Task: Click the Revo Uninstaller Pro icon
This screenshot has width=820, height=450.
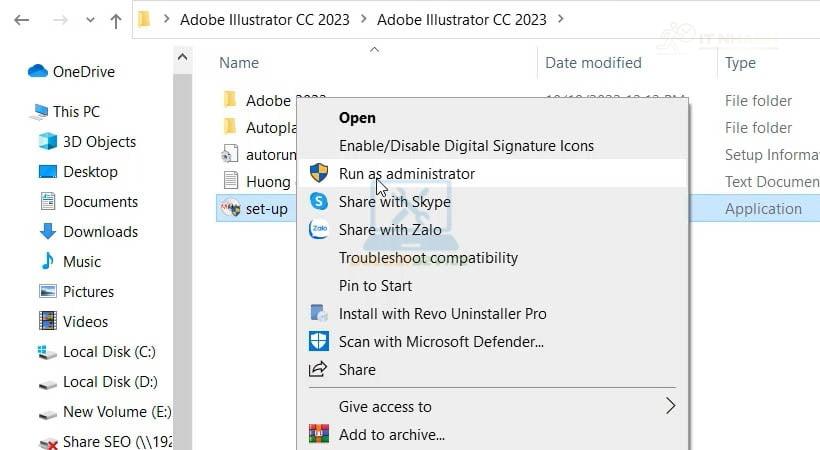Action: (x=319, y=313)
